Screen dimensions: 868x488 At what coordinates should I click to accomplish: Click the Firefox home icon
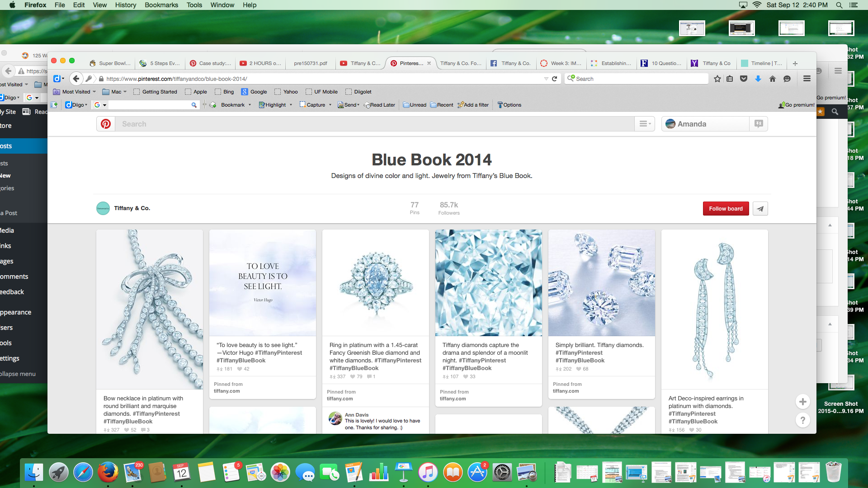point(773,79)
